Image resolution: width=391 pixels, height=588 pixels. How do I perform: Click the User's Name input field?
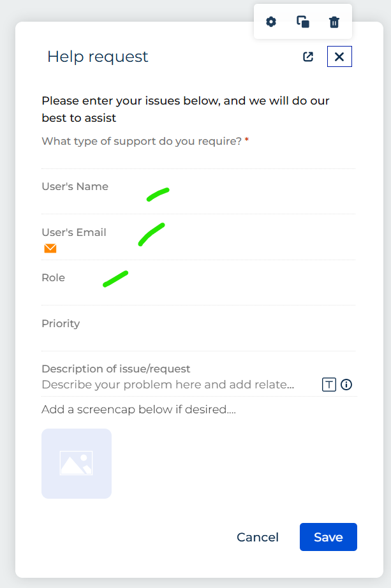tap(198, 202)
